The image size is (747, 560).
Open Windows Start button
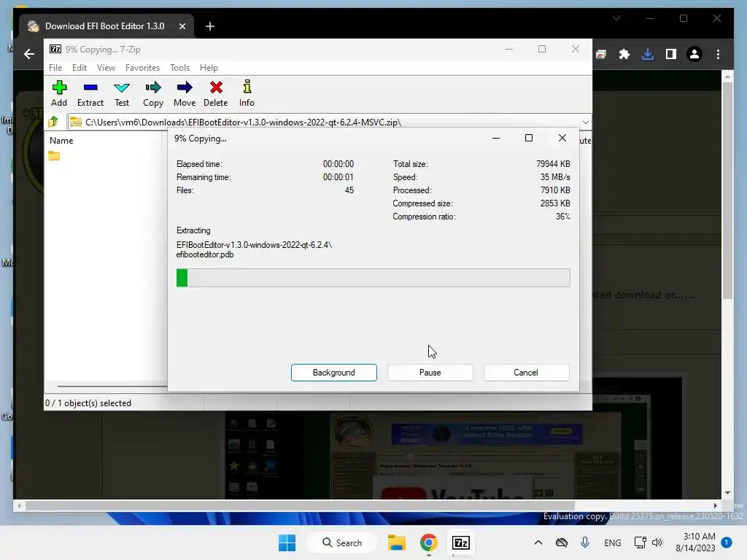(287, 542)
